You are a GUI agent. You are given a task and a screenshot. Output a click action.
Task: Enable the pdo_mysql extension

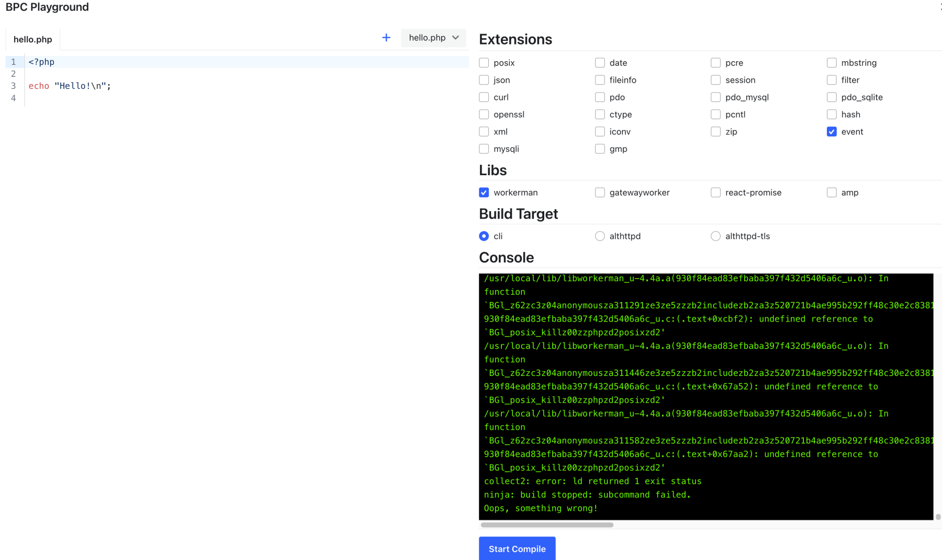(716, 97)
